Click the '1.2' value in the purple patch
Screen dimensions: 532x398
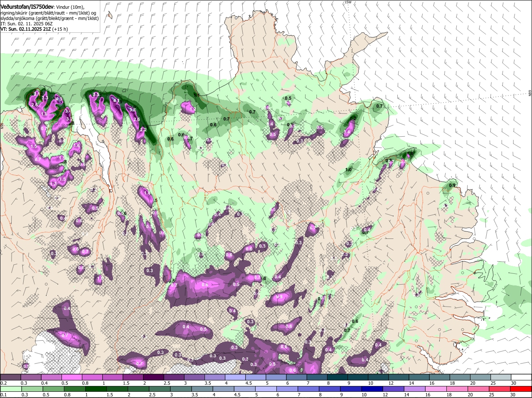click(x=192, y=109)
